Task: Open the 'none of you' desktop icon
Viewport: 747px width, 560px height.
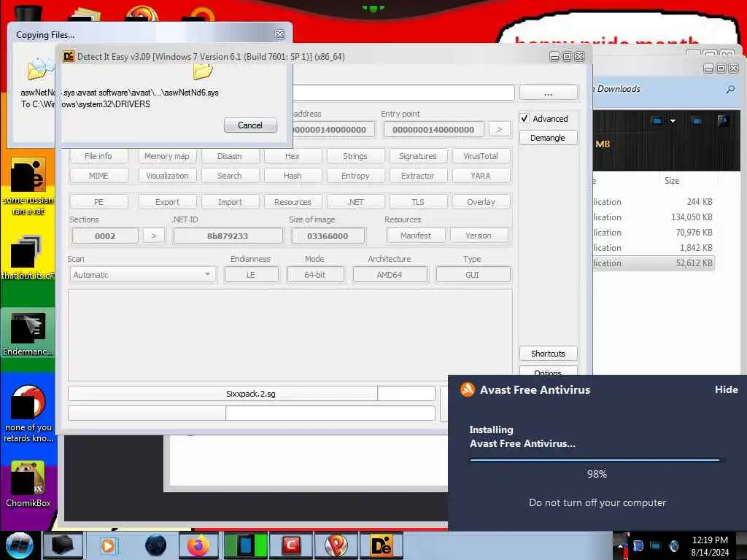Action: 28,414
